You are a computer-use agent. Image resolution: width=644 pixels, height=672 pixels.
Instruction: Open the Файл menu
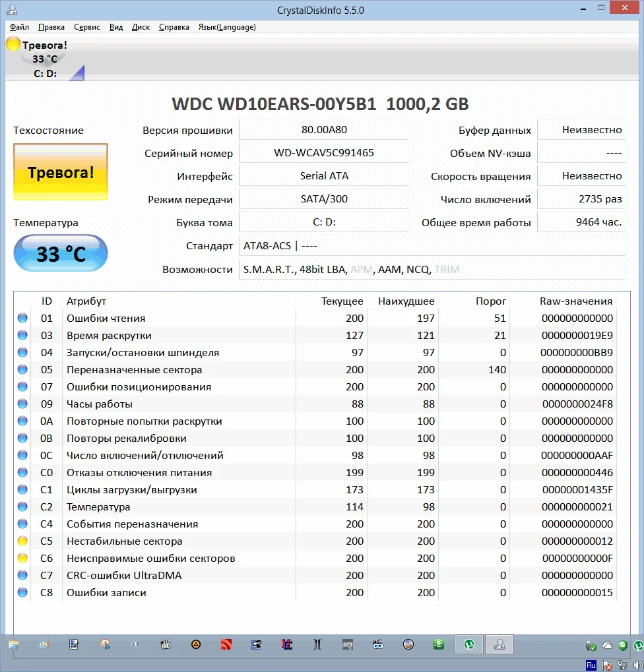[x=19, y=27]
